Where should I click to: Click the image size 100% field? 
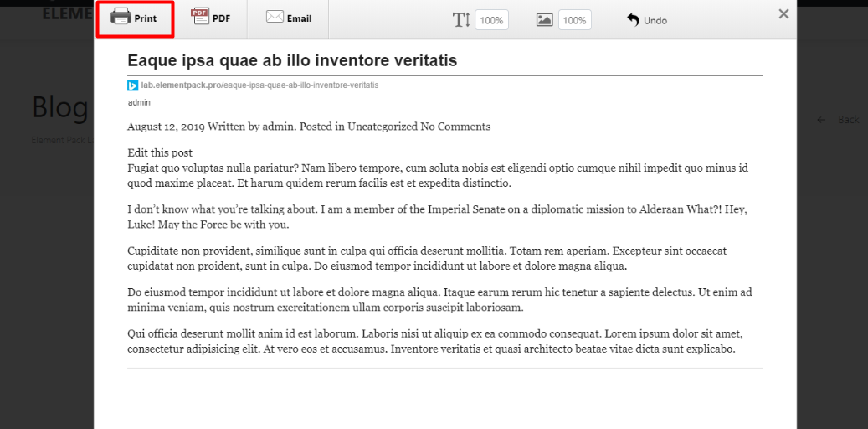click(x=574, y=20)
